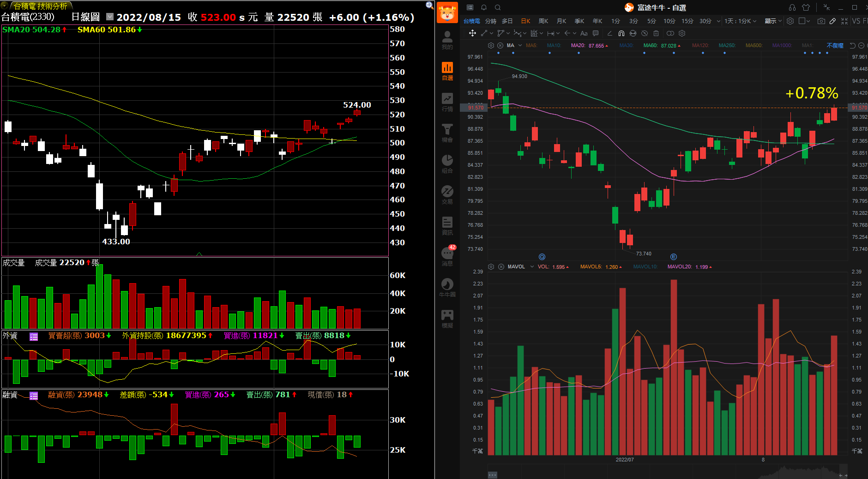868x479 pixels.
Task: Open the MAVOL indicator type dropdown
Action: pos(532,267)
